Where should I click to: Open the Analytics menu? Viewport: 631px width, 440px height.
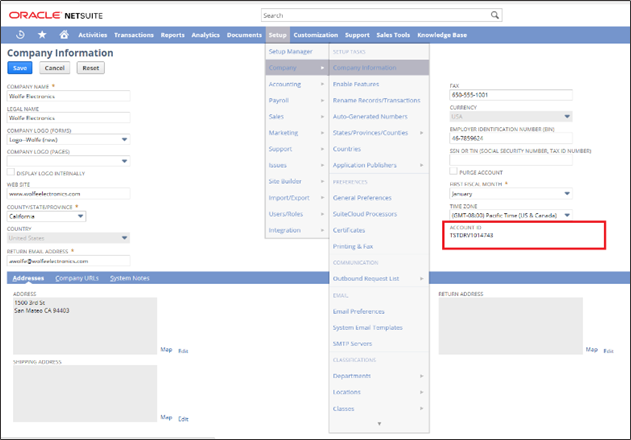click(x=205, y=35)
